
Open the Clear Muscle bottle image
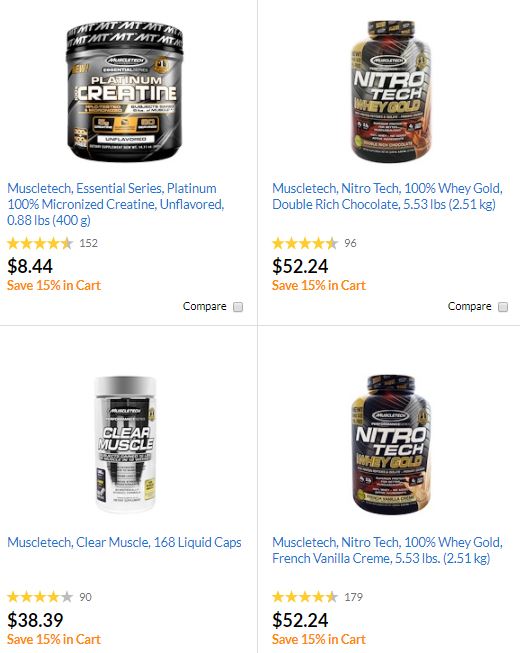click(125, 444)
